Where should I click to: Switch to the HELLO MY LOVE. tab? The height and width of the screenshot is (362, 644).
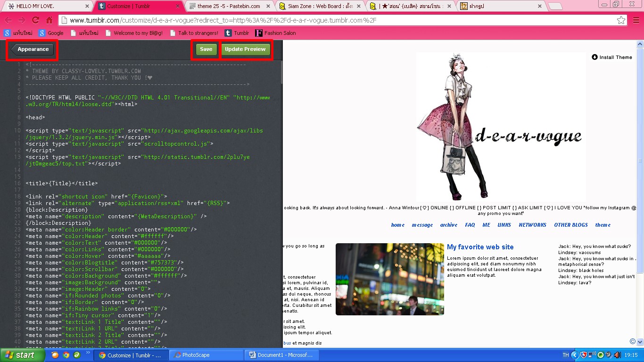(x=47, y=6)
